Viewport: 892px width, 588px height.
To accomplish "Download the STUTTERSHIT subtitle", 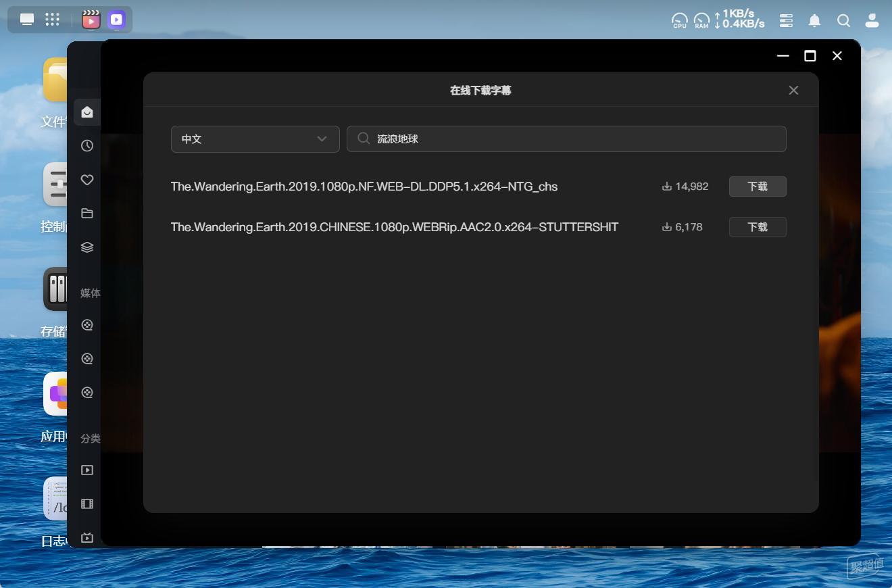I will (x=758, y=227).
